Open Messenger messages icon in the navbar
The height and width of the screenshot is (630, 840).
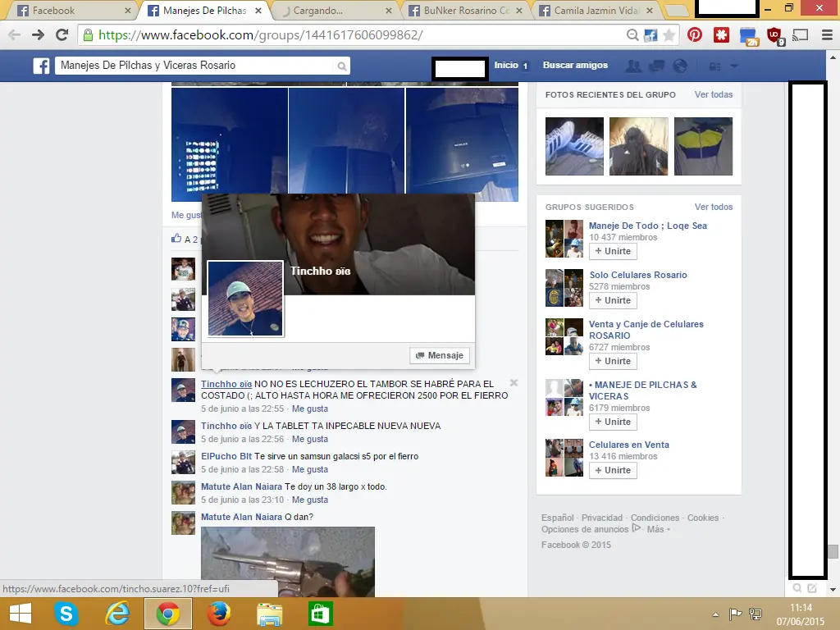pyautogui.click(x=656, y=66)
